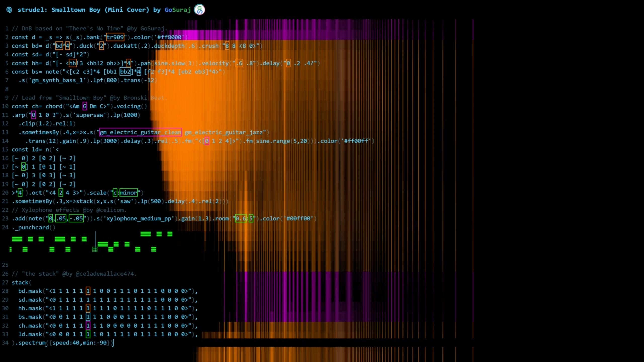Click the 'Smalltown Boy (Mini Cover)' title text
Screen dimensions: 644x362
pyautogui.click(x=100, y=10)
